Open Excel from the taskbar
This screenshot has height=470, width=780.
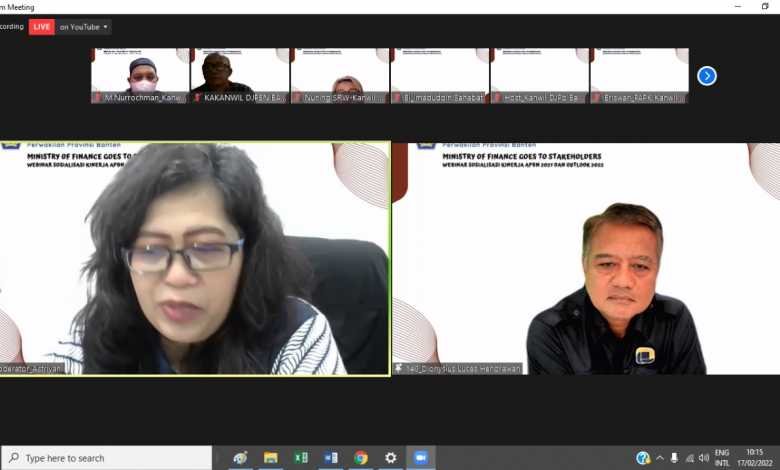[300, 458]
